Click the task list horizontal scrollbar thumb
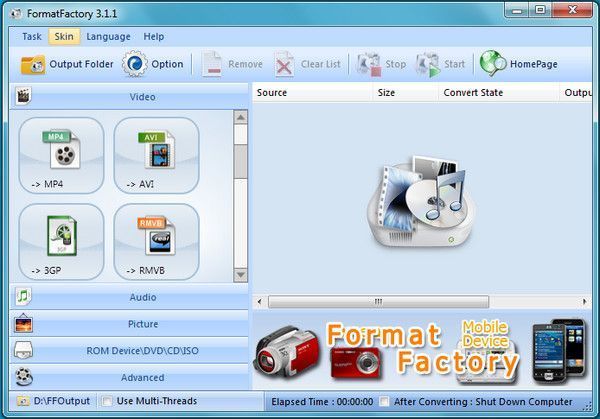The height and width of the screenshot is (419, 600). click(x=378, y=302)
